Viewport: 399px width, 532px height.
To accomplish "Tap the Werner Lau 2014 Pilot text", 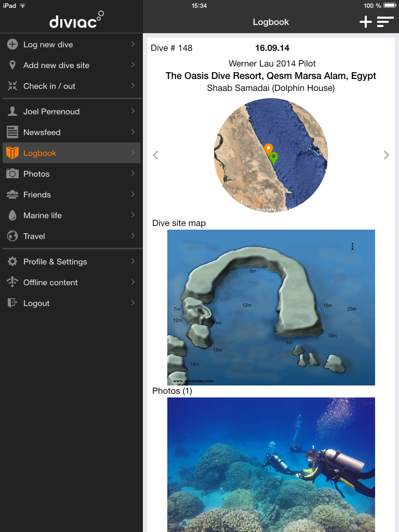I will [x=272, y=63].
